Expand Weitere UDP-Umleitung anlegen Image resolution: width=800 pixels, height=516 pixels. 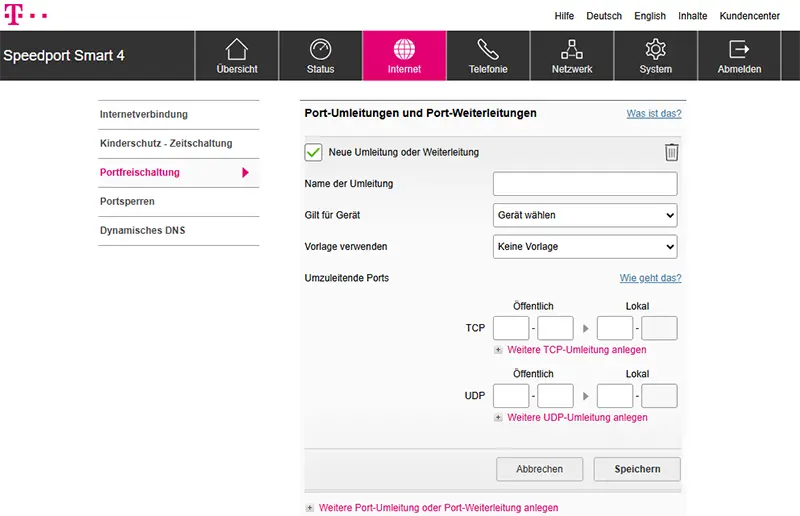(x=576, y=417)
